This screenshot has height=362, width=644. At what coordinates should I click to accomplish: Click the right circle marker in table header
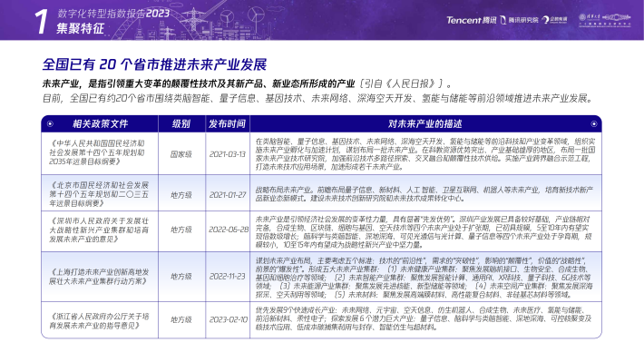(593, 123)
